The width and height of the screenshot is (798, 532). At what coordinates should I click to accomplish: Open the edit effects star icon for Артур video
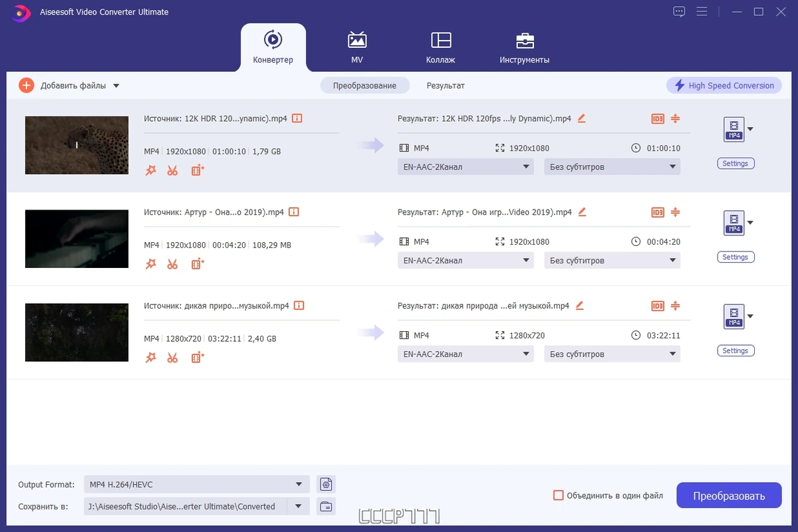coord(151,264)
